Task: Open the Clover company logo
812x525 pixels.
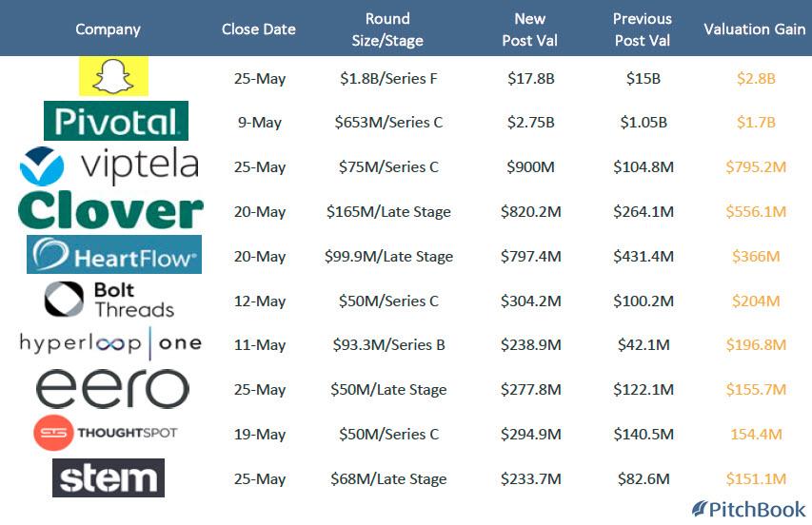Action: (x=110, y=210)
